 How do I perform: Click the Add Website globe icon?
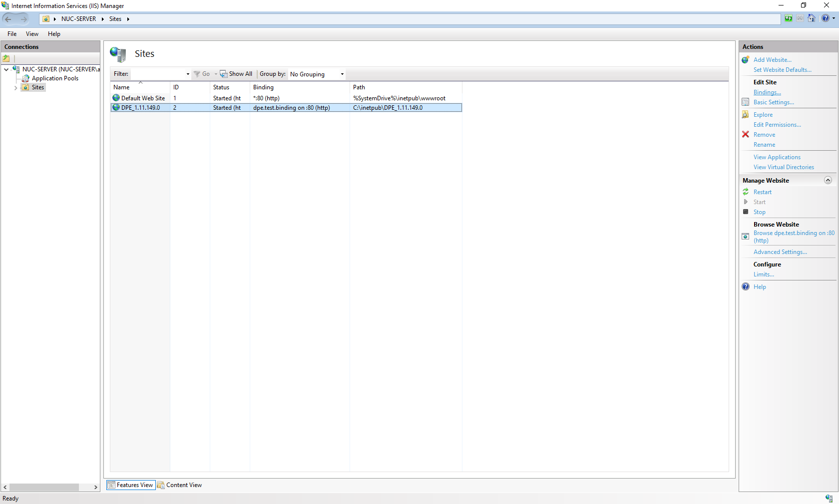pos(746,60)
